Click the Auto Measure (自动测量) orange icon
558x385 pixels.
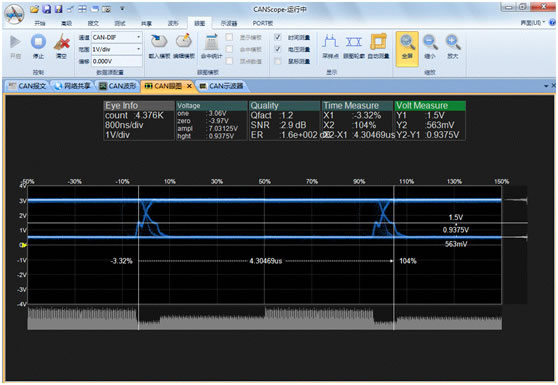(x=378, y=46)
